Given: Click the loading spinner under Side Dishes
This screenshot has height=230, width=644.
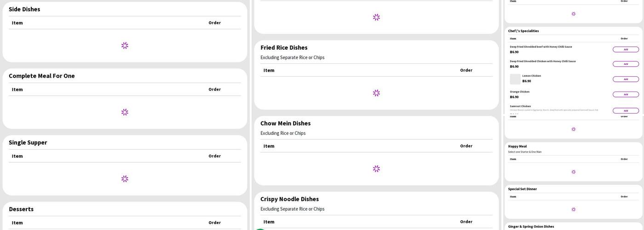Looking at the screenshot, I should click(125, 46).
